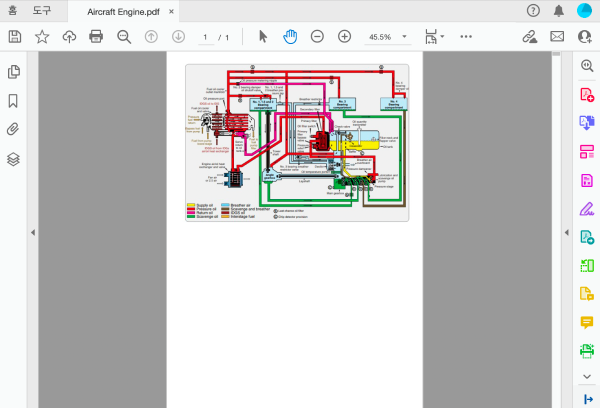Click the Save file icon
600x408 pixels.
click(x=15, y=37)
